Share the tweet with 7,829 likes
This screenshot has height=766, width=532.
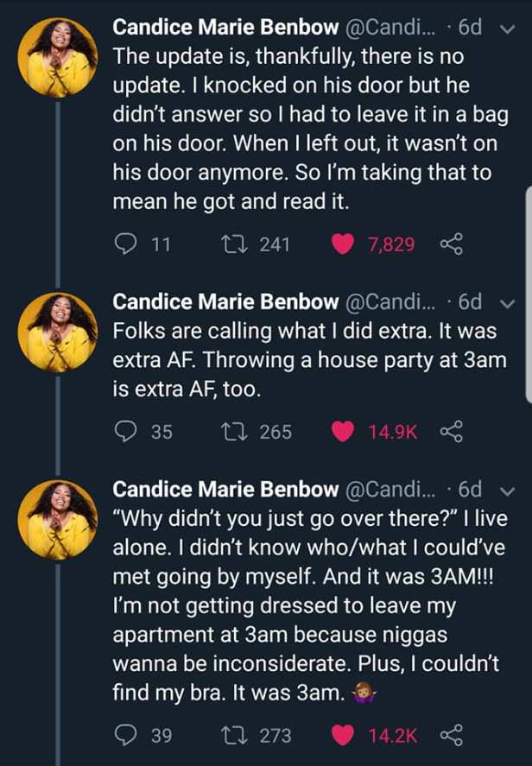click(x=452, y=245)
